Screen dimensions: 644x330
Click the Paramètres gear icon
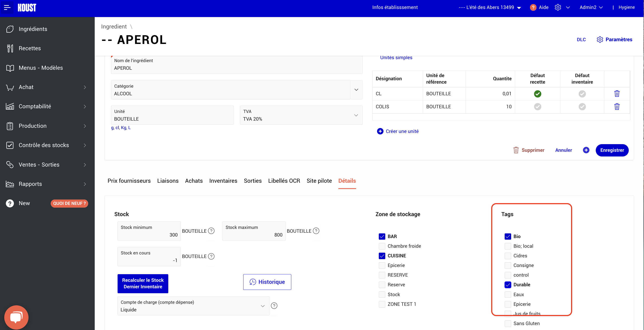600,39
